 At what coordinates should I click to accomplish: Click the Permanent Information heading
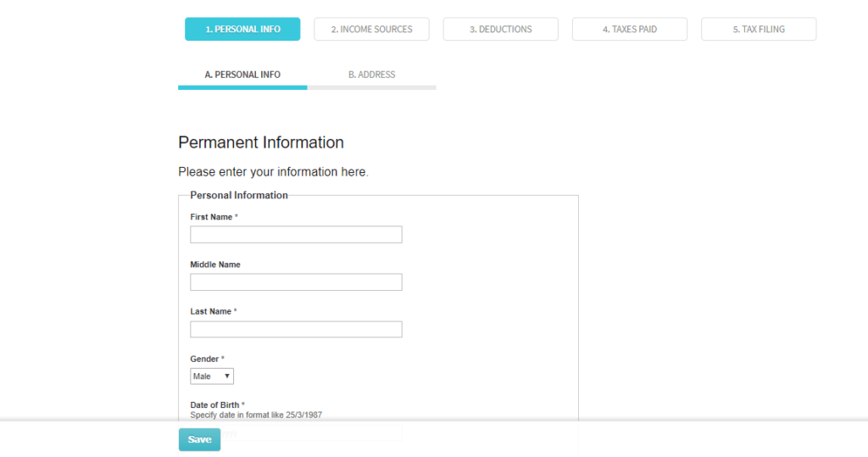[261, 142]
